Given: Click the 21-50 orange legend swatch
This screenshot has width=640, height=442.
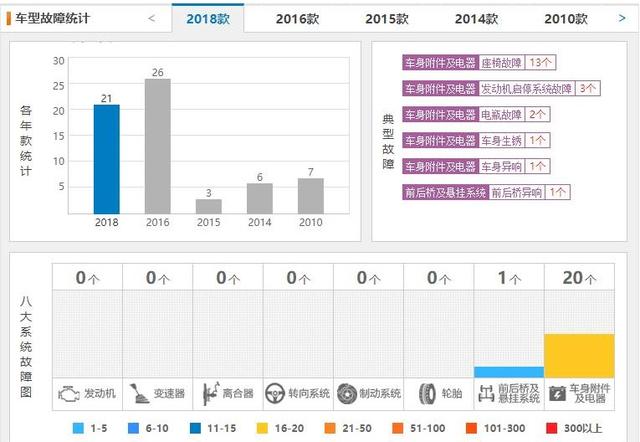Looking at the screenshot, I should [330, 428].
